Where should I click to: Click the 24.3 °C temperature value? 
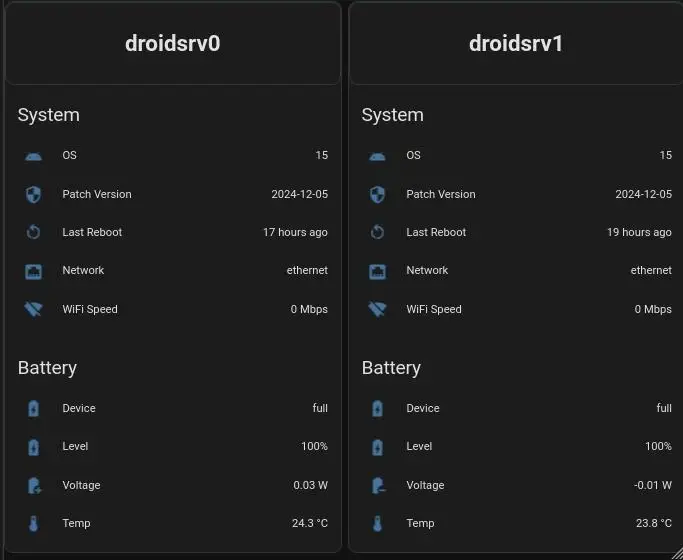tap(310, 523)
